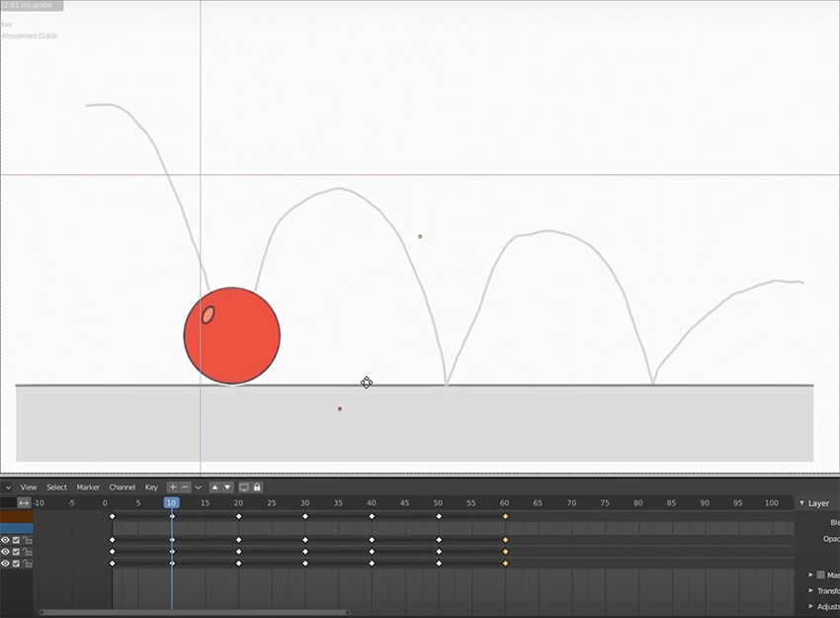This screenshot has width=840, height=618.
Task: Click the orange origin dot above the ground
Action: (420, 236)
